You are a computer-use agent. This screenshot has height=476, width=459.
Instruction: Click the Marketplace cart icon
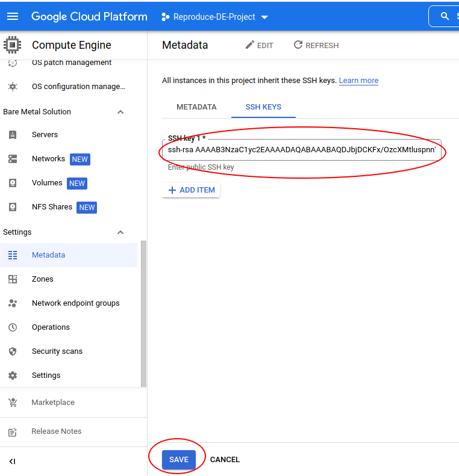coord(13,403)
